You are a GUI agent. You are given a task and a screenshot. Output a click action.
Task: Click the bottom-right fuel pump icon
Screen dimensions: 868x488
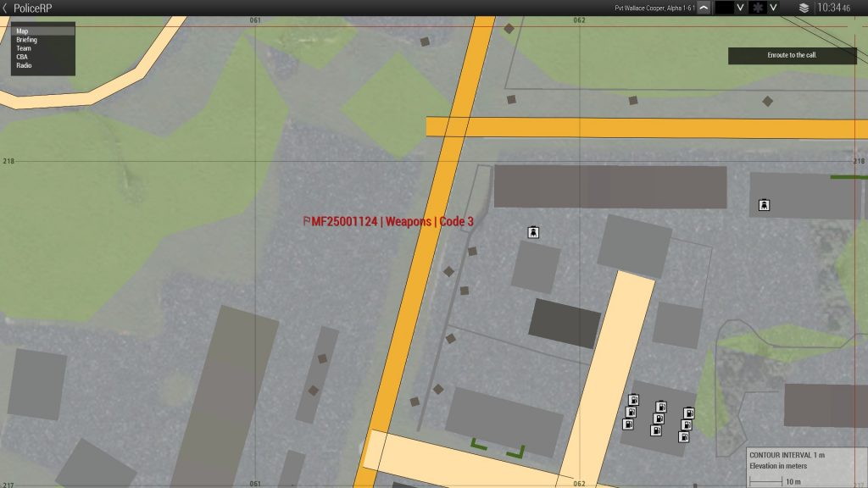pos(683,436)
